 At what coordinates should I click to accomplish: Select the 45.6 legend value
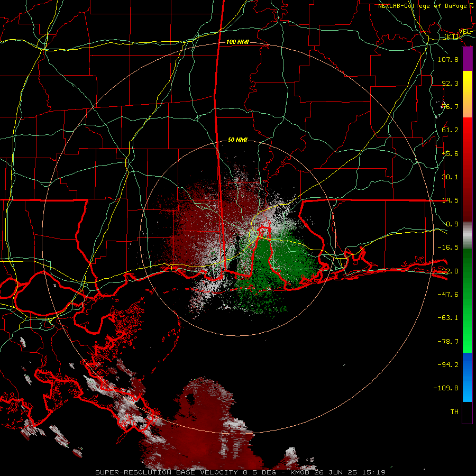450,153
